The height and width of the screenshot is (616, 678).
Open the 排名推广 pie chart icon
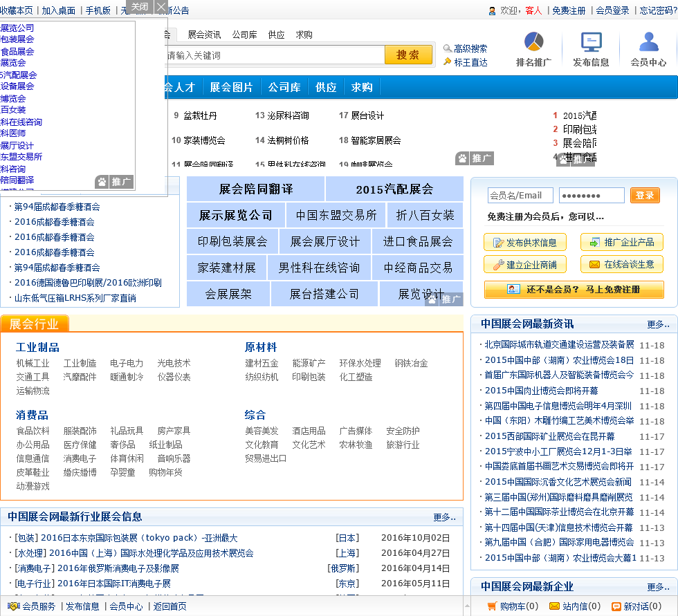click(x=533, y=42)
